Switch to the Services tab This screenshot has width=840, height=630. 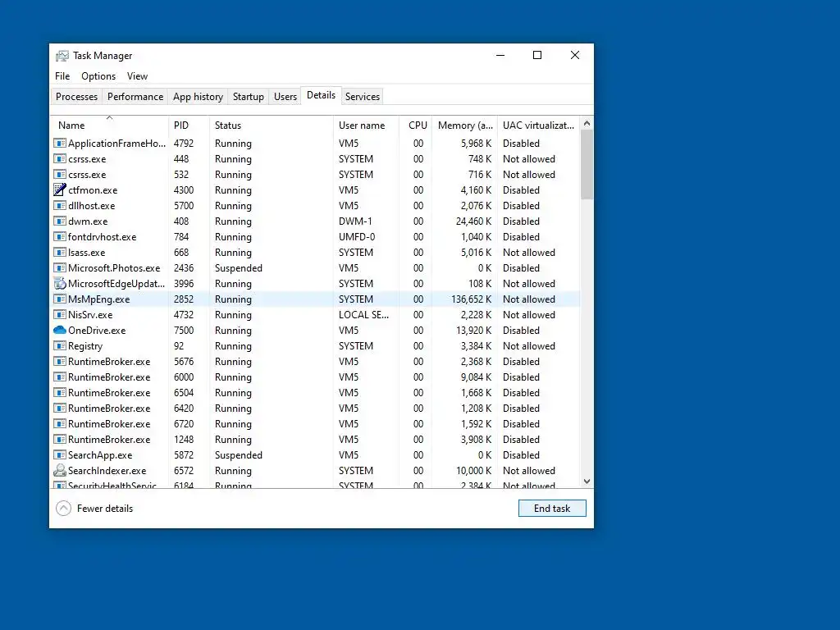tap(362, 97)
